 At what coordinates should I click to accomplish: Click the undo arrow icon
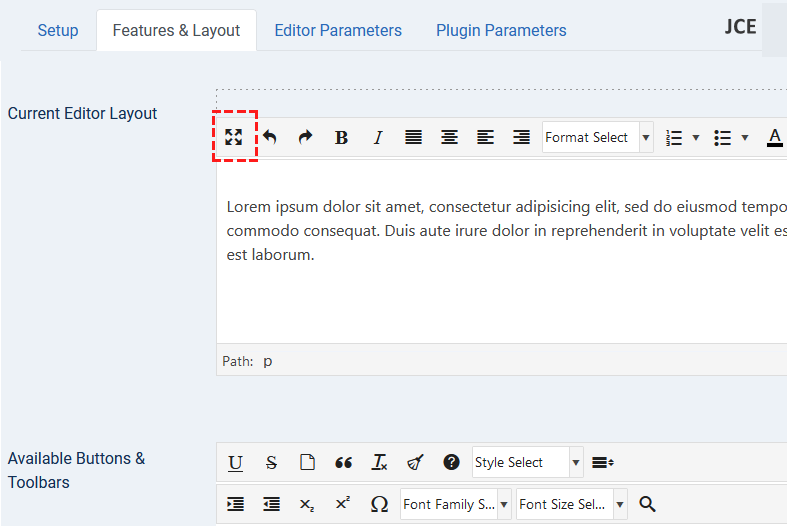point(270,137)
